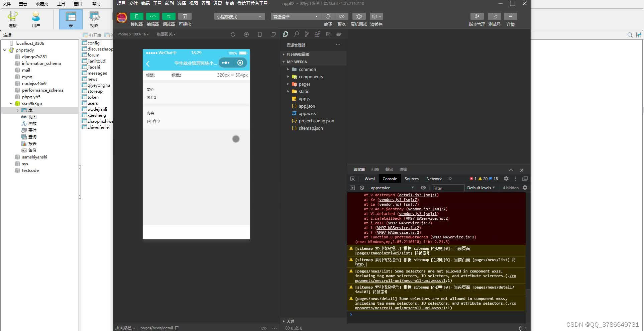Screen dimensions: 644x331
Task: Click the Docker whale icon
Action: pyautogui.click(x=339, y=34)
